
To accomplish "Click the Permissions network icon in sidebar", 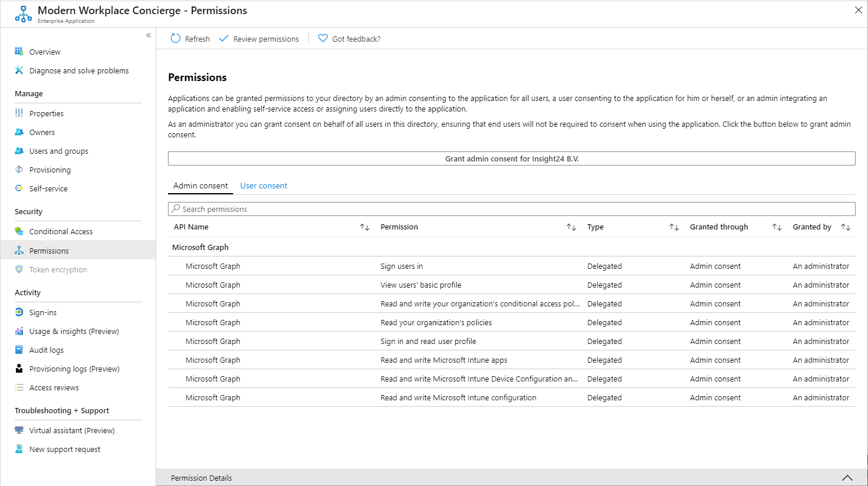I will [19, 251].
